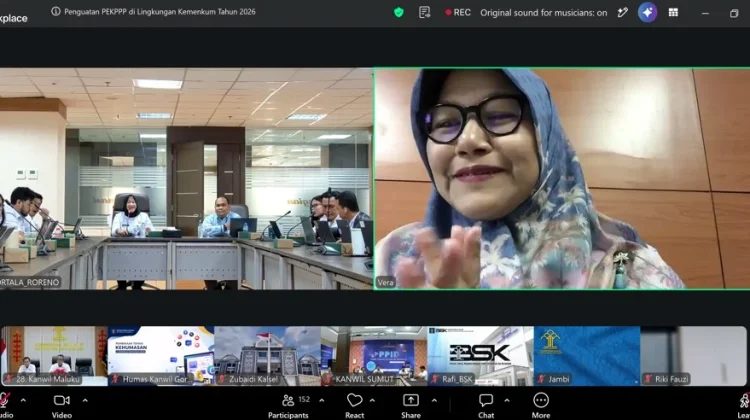Unmute using the Audio microphone button
Screen dimensions: 750x420
click(4, 405)
